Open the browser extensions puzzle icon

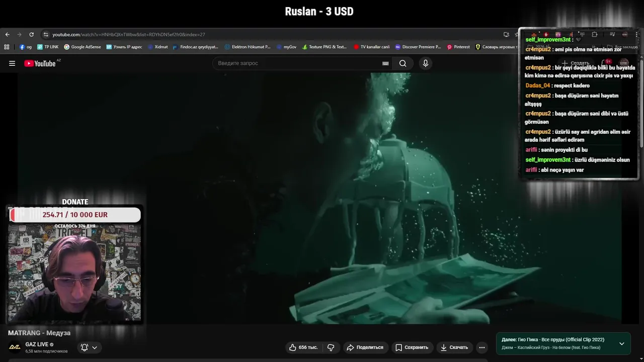(x=595, y=35)
